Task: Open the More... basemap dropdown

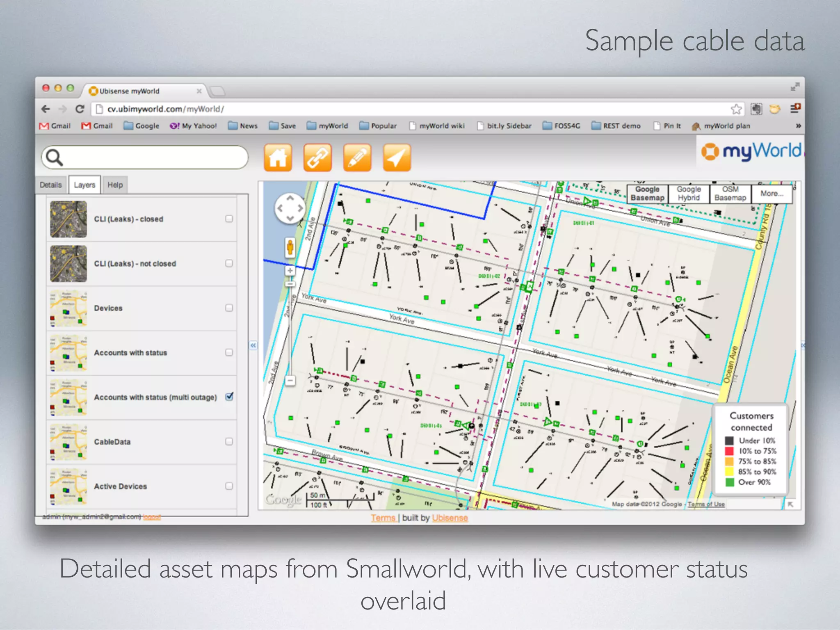Action: point(772,194)
